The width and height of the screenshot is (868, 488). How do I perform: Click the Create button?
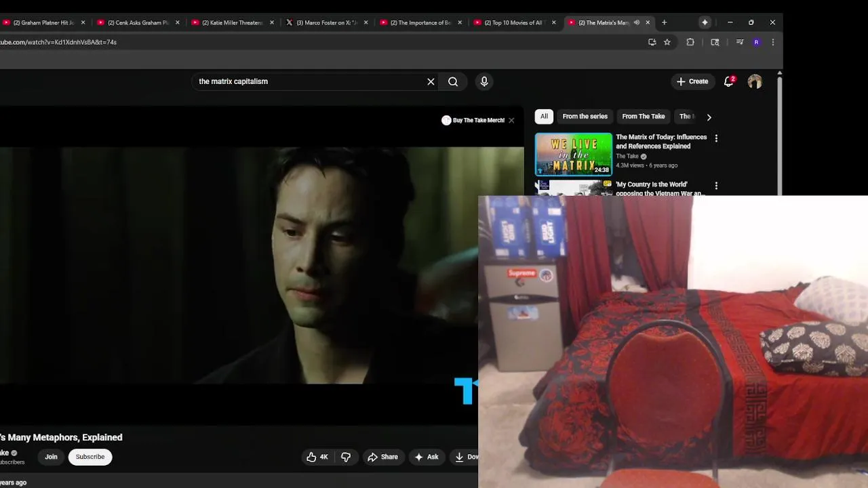[x=692, y=81]
